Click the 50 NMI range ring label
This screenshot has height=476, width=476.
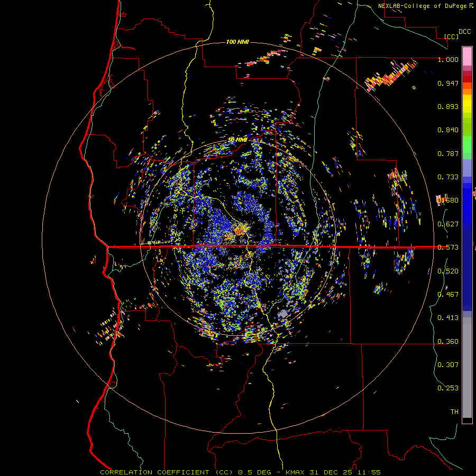[x=237, y=140]
